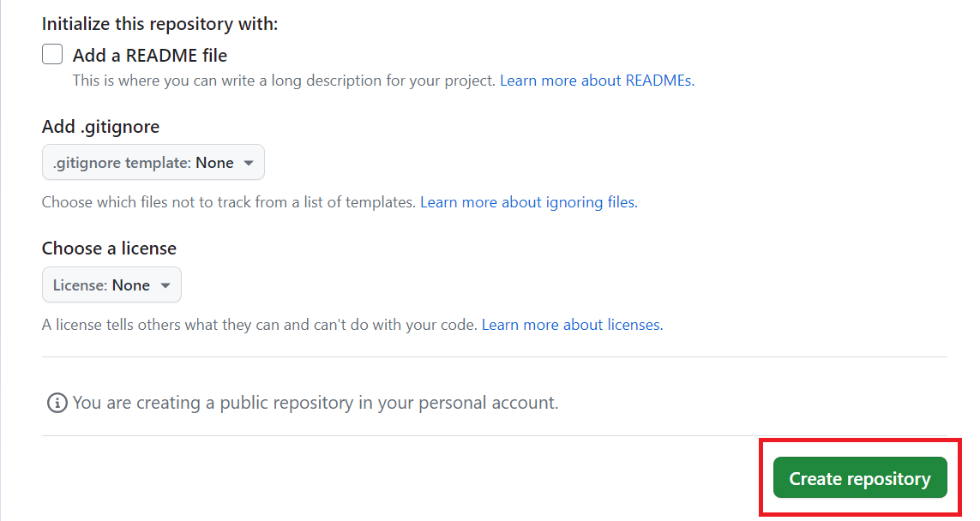The height and width of the screenshot is (521, 980).
Task: Open the ".gitignore template: None" dropdown
Action: click(x=153, y=162)
